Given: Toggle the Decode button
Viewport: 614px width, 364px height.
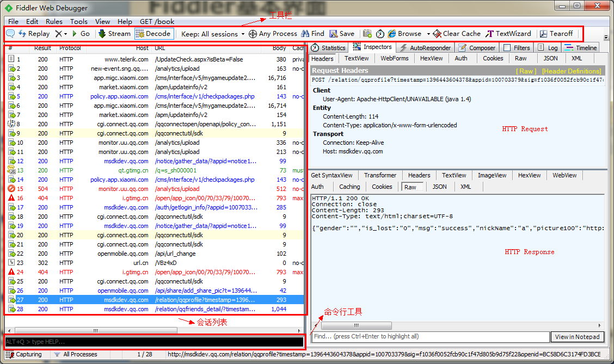Looking at the screenshot, I should (x=153, y=34).
